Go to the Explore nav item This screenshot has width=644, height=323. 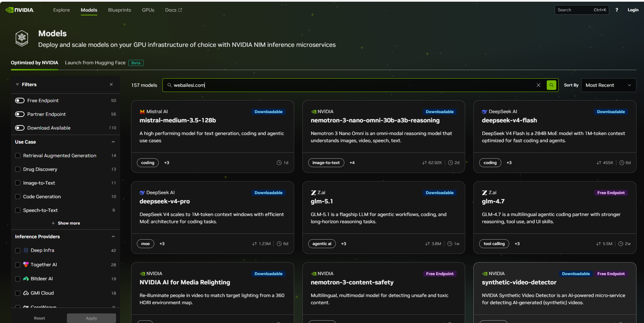click(x=61, y=10)
